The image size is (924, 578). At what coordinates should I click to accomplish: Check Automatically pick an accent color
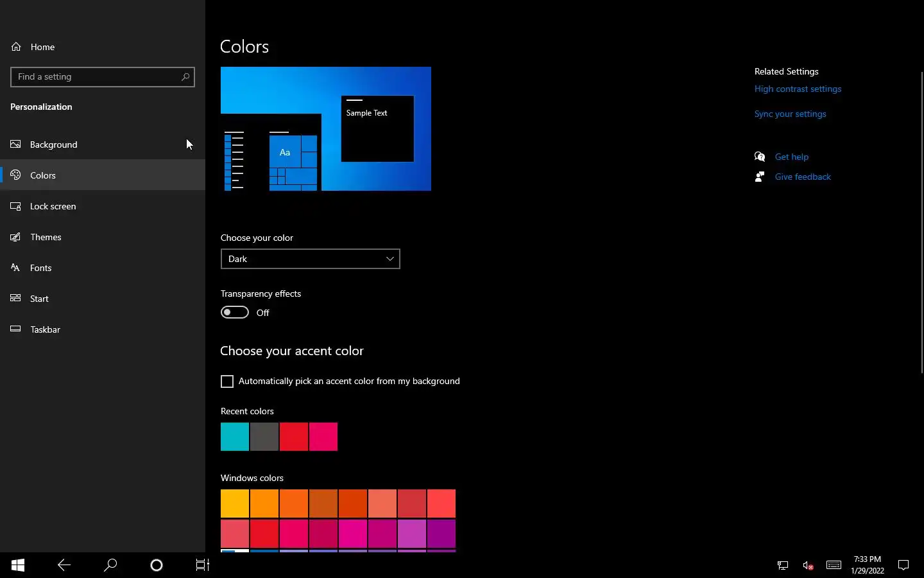coord(227,381)
